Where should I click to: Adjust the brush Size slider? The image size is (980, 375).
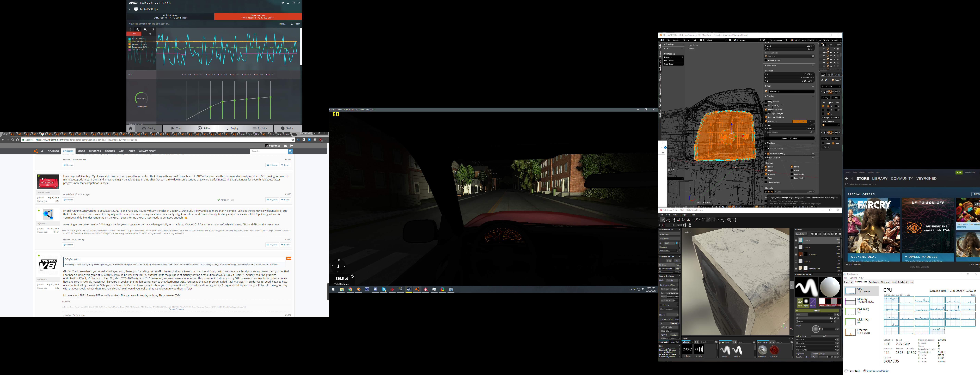pos(814,314)
